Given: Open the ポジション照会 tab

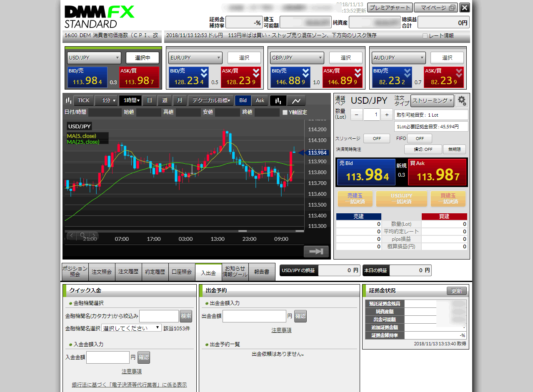Looking at the screenshot, I should pyautogui.click(x=75, y=272).
